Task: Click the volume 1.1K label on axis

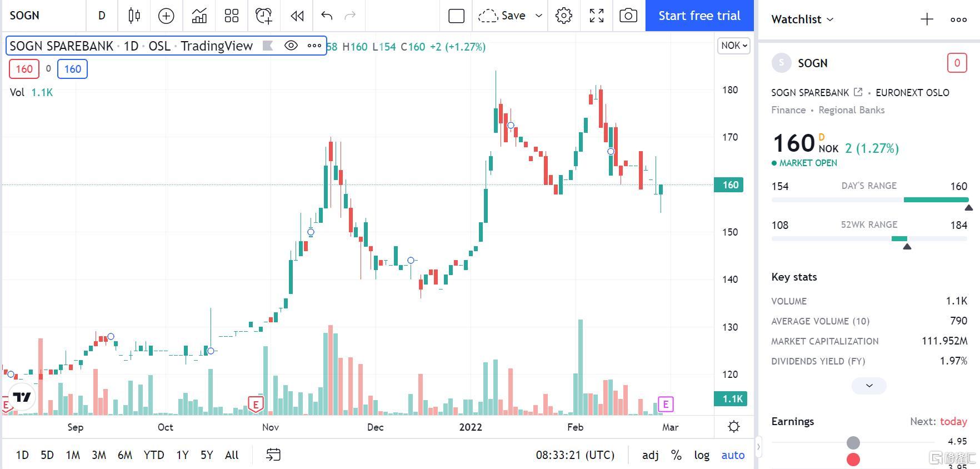Action: point(730,399)
